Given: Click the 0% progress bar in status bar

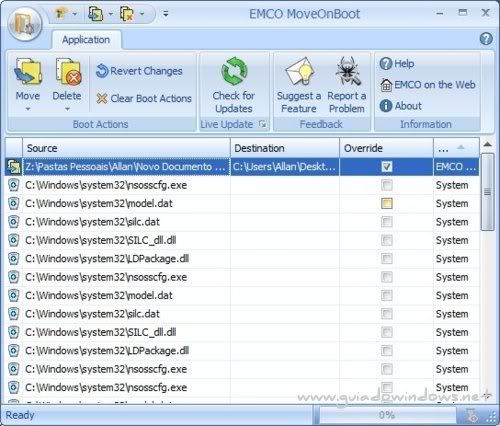Looking at the screenshot, I should pos(387,415).
